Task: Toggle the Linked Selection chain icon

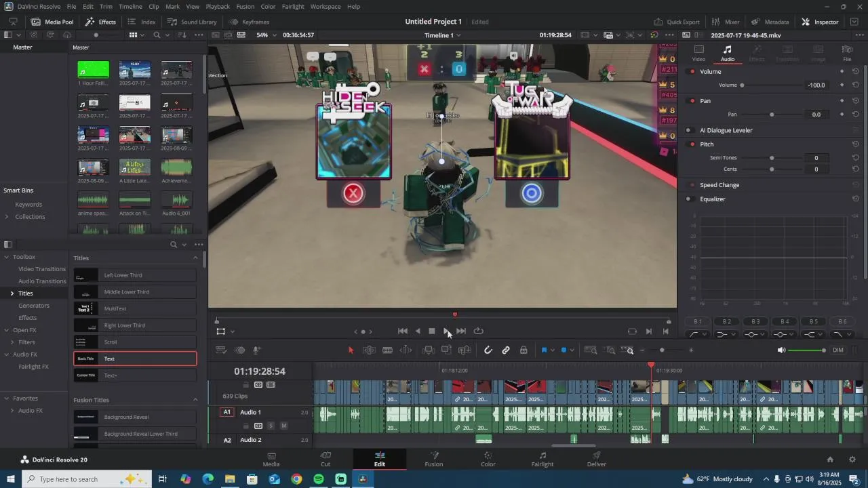Action: click(506, 350)
